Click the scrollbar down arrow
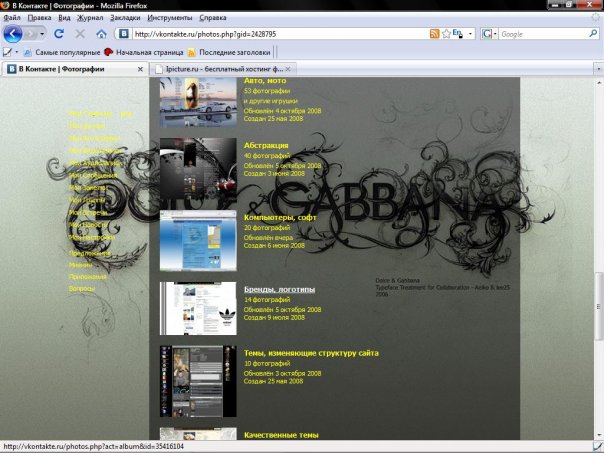Image resolution: width=604 pixels, height=453 pixels. pyautogui.click(x=599, y=435)
